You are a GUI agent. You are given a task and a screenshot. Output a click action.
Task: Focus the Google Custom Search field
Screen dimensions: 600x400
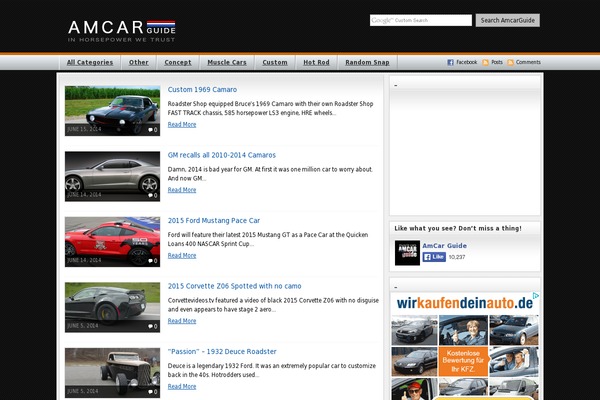coord(420,20)
